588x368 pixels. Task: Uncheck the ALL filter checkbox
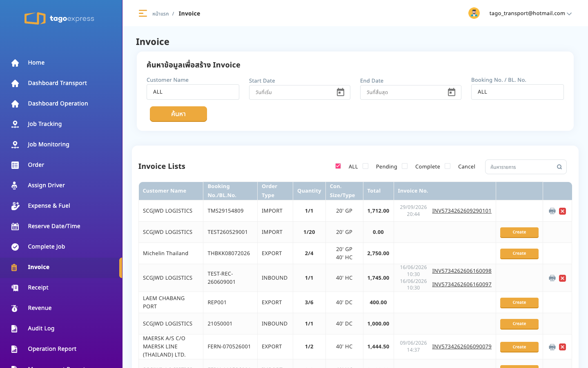[x=338, y=166]
